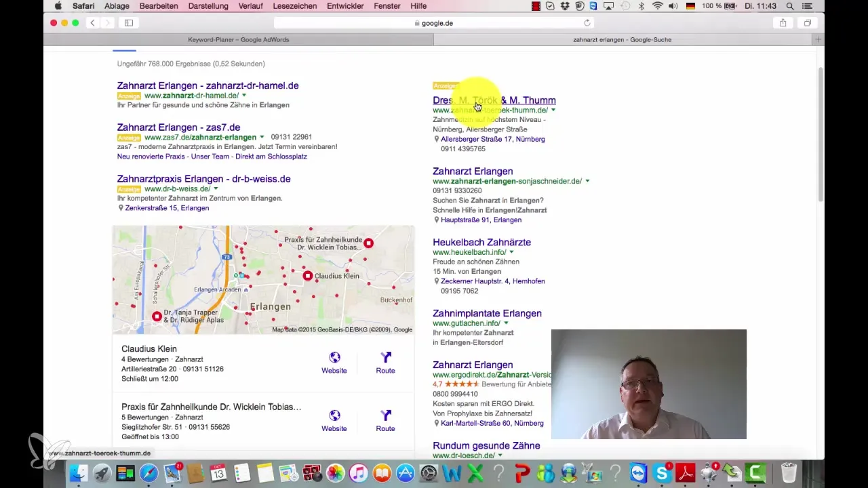
Task: Select the zahnarzt erlangen Google-Suche tab
Action: [623, 40]
